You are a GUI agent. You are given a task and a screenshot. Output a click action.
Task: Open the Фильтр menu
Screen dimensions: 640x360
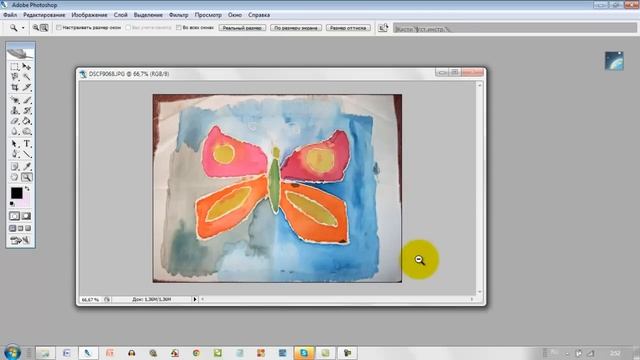[x=178, y=15]
